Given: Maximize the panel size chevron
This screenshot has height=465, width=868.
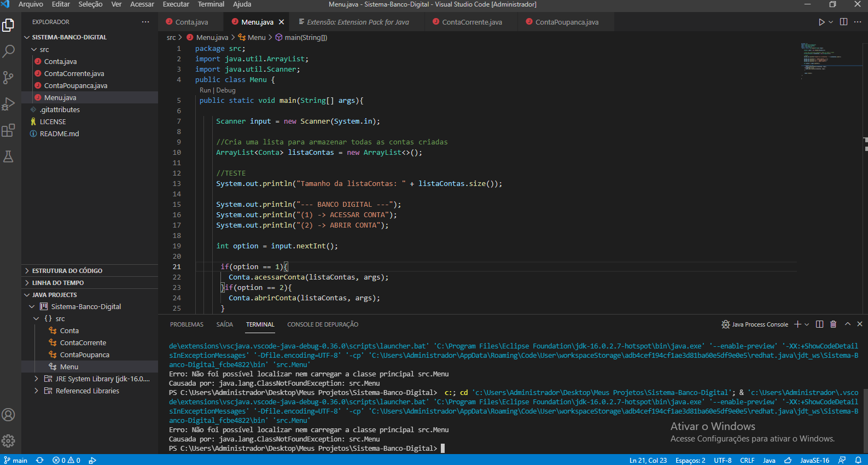Looking at the screenshot, I should (848, 324).
